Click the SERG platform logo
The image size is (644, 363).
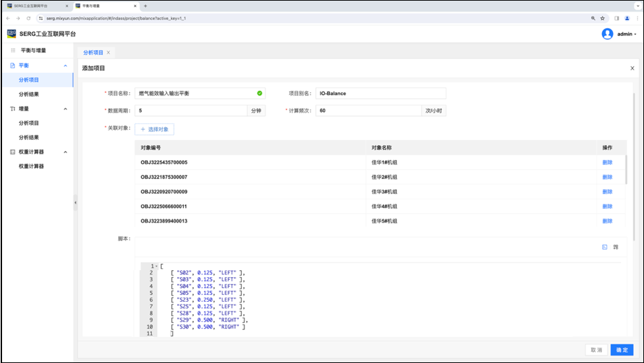[x=12, y=33]
